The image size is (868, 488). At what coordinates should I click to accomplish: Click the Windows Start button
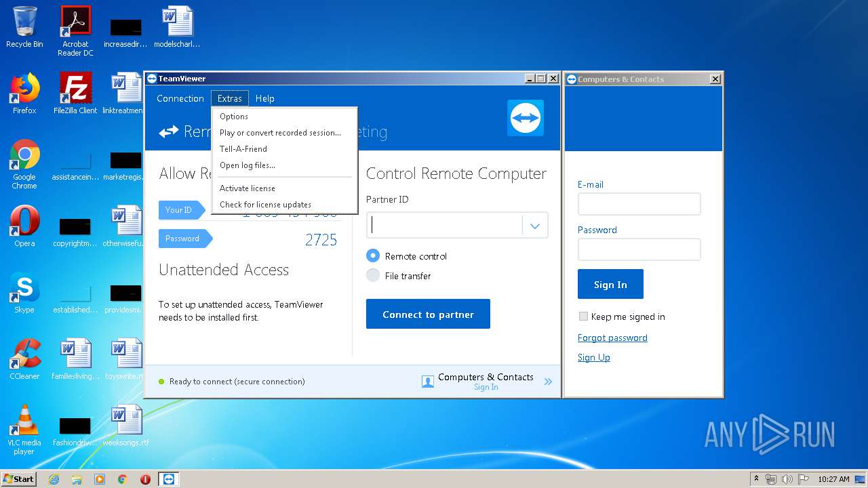19,479
